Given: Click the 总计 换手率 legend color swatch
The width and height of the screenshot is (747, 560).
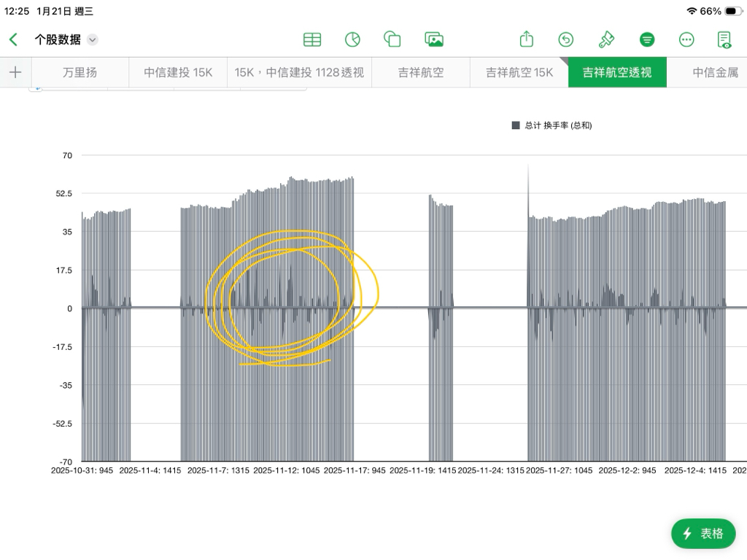Looking at the screenshot, I should tap(516, 125).
